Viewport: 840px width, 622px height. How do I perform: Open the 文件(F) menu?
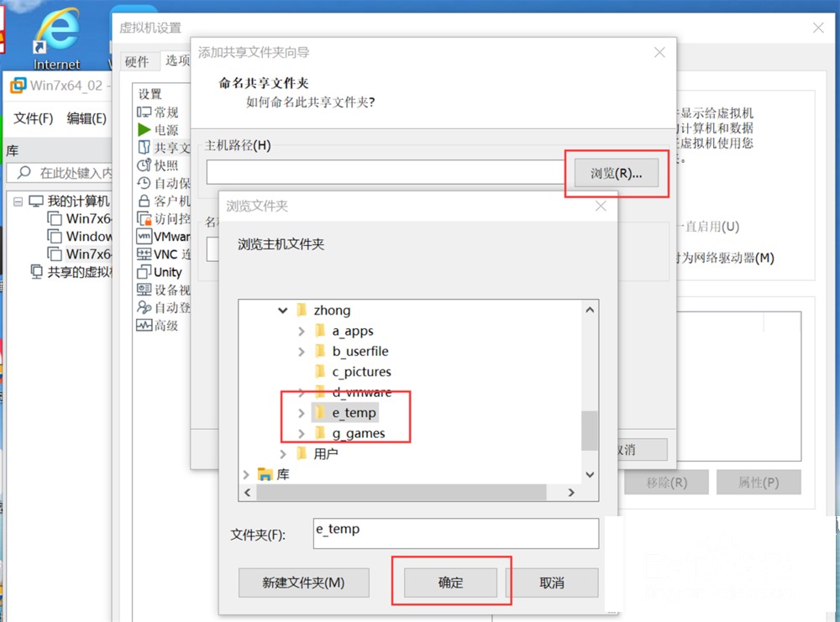(34, 118)
